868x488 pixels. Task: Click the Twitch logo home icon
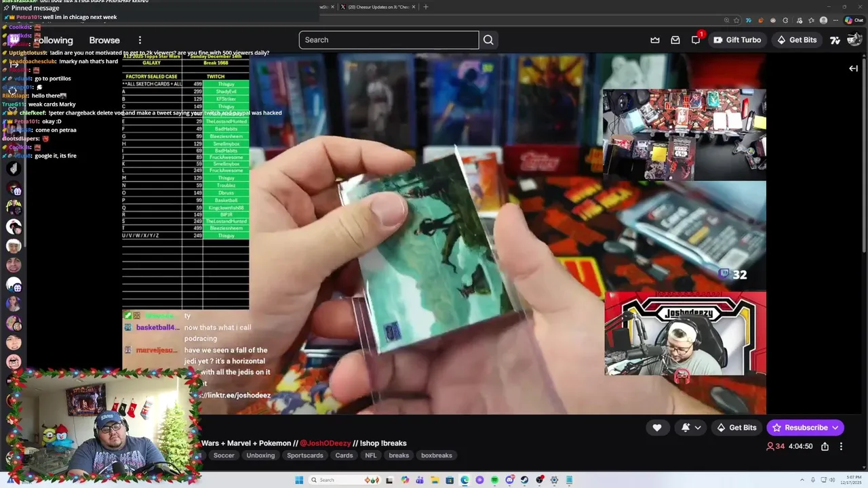[14, 40]
